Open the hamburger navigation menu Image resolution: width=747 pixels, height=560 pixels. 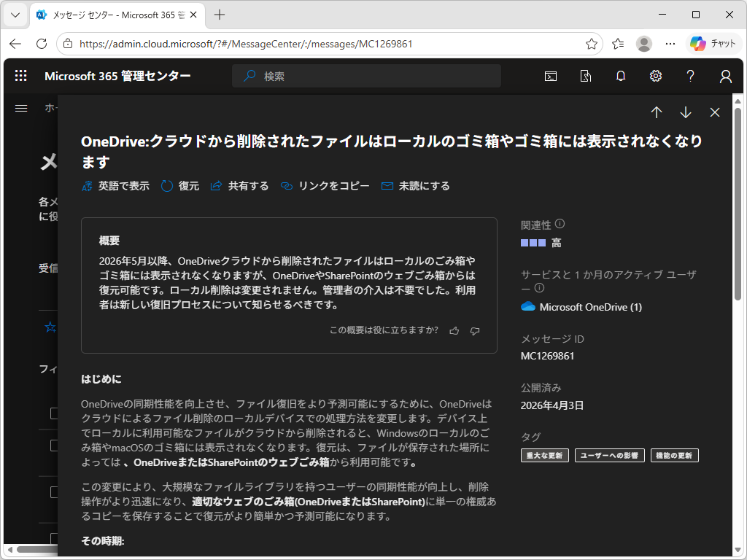click(x=20, y=107)
